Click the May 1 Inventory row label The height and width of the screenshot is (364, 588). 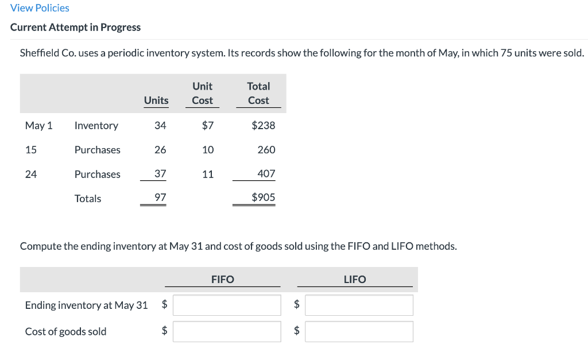coord(96,125)
